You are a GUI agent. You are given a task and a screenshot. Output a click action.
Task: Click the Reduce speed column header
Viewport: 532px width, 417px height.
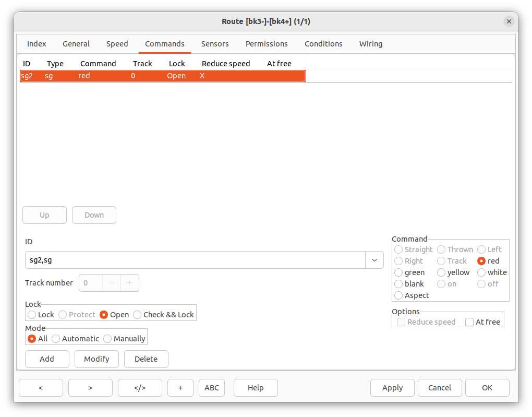pyautogui.click(x=226, y=64)
